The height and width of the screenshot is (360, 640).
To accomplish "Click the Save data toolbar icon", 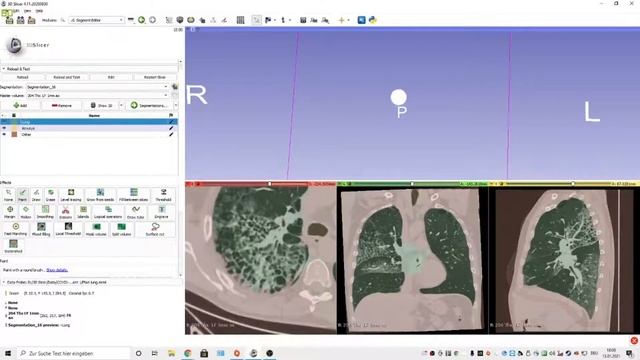I will point(31,20).
